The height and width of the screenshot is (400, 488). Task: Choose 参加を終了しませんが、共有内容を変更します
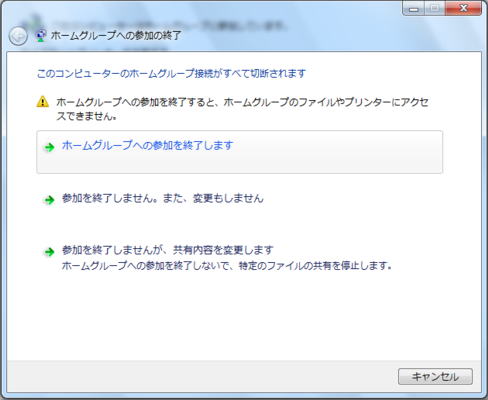168,250
